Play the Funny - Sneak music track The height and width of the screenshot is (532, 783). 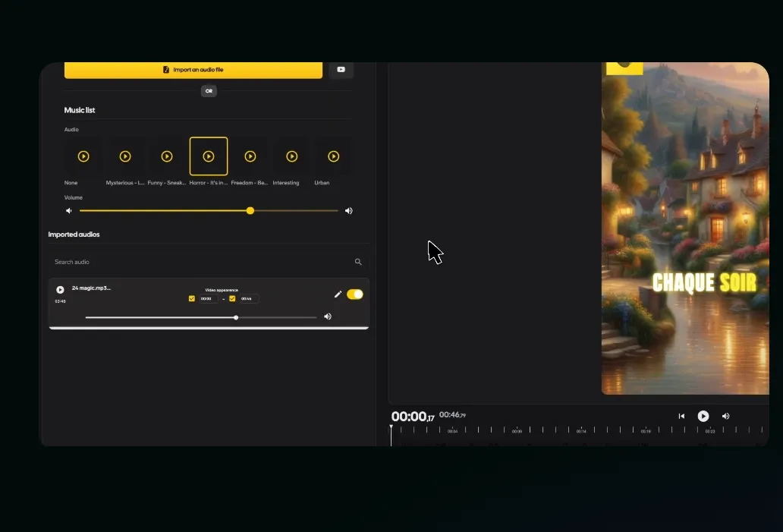(x=167, y=156)
